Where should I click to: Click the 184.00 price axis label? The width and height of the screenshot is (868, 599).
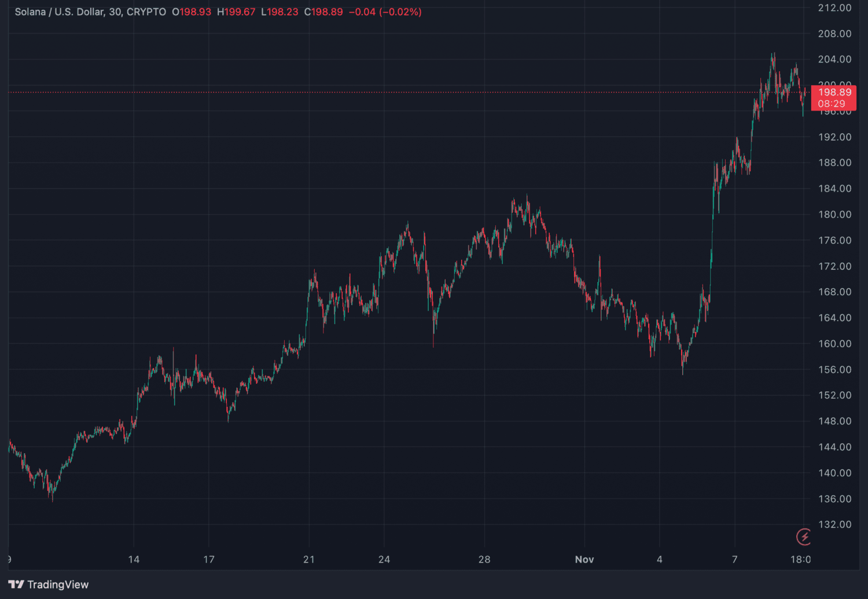coord(834,188)
